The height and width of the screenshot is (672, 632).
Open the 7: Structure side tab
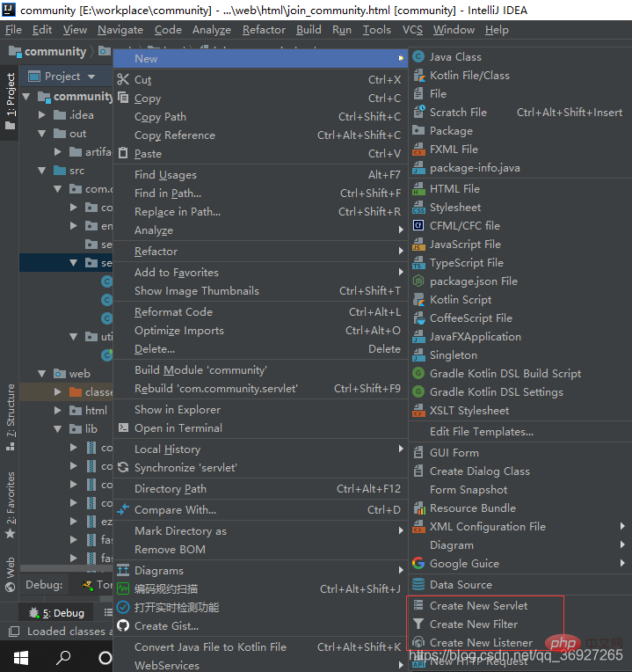point(11,417)
